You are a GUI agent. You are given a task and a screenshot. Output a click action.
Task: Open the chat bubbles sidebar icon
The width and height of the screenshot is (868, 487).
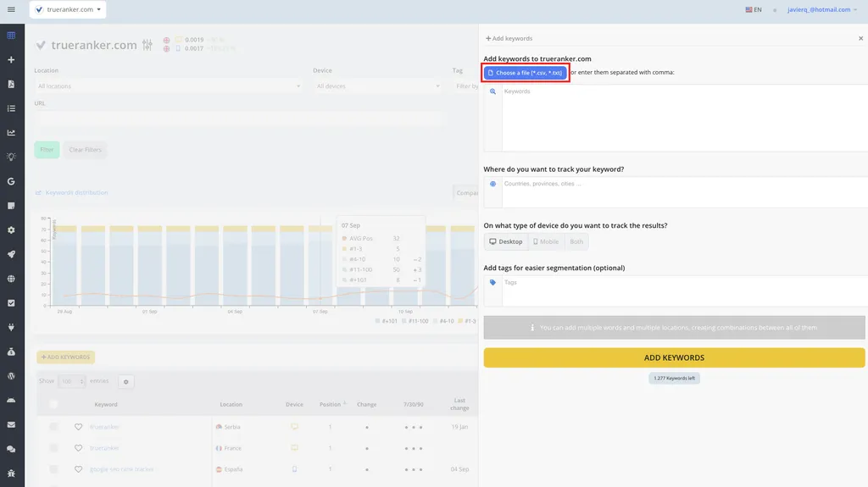pyautogui.click(x=11, y=449)
